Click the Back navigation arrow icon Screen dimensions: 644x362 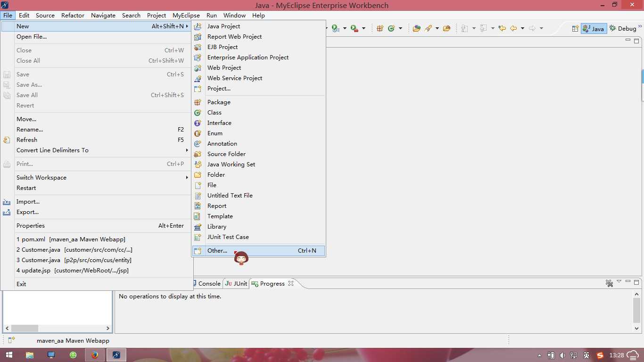[513, 28]
